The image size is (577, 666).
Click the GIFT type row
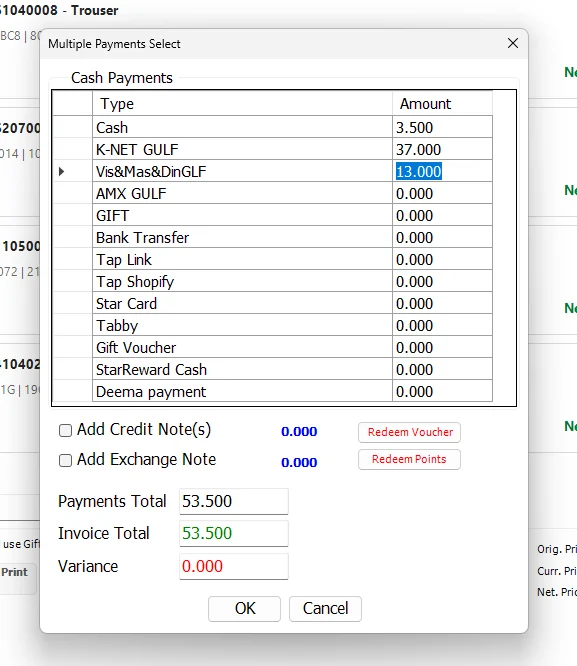[242, 215]
